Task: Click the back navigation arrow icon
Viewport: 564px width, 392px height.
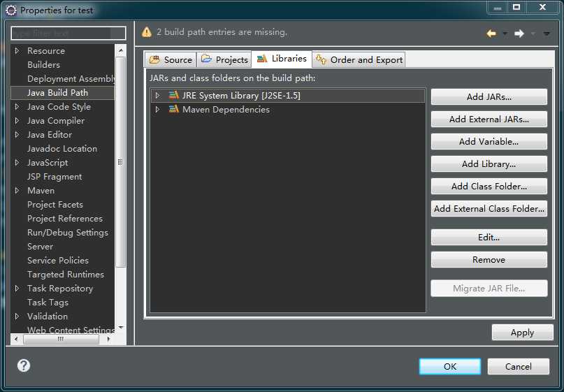Action: pos(491,34)
